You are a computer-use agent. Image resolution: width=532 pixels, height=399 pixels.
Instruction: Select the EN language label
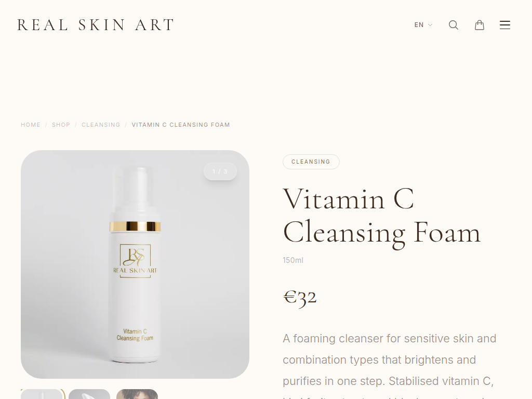(x=419, y=25)
